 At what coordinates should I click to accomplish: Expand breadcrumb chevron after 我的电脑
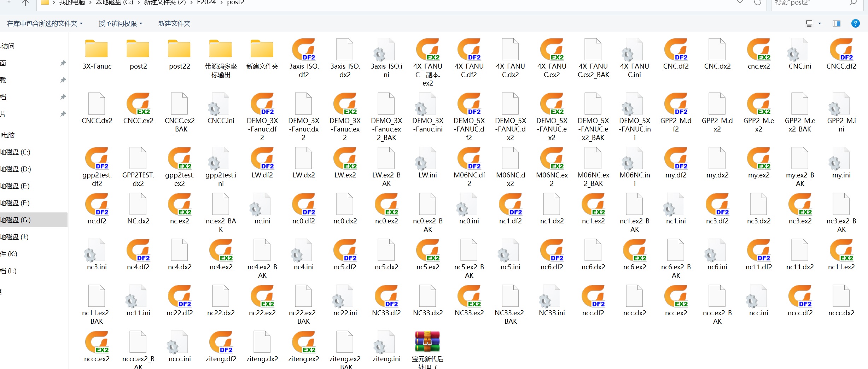[90, 2]
